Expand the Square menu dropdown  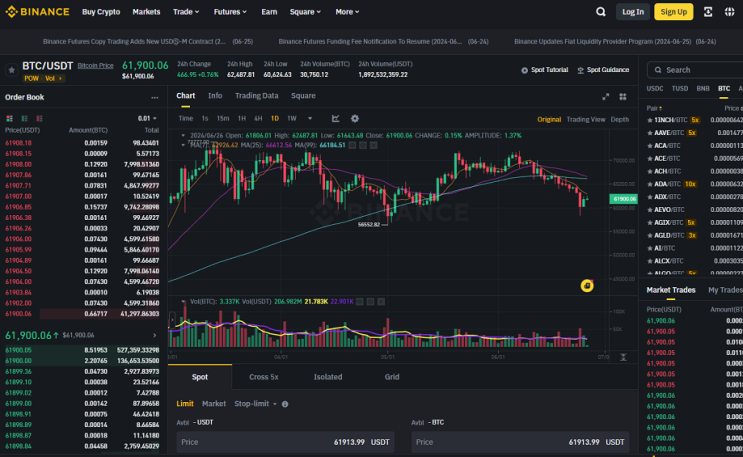(x=305, y=12)
